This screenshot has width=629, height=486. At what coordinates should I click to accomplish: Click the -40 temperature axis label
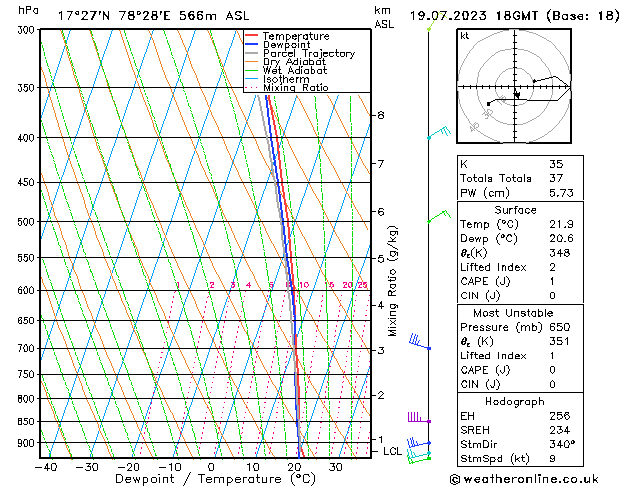tap(46, 468)
